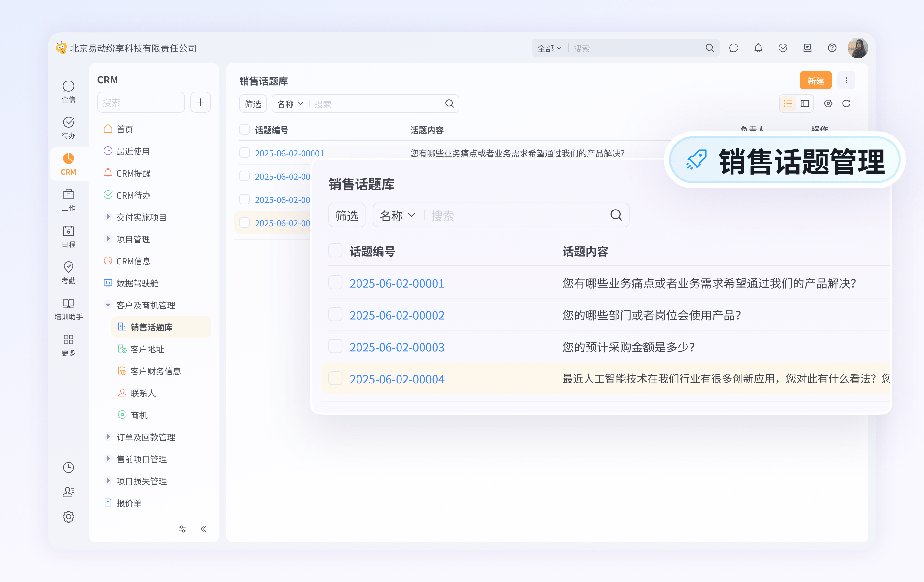The height and width of the screenshot is (582, 924).
Task: Tick select-all checkbox in zoomed panel header
Action: (x=335, y=251)
